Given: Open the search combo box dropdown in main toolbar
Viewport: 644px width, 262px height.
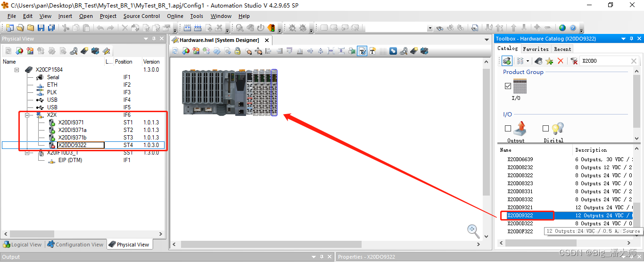Looking at the screenshot, I should click(430, 28).
